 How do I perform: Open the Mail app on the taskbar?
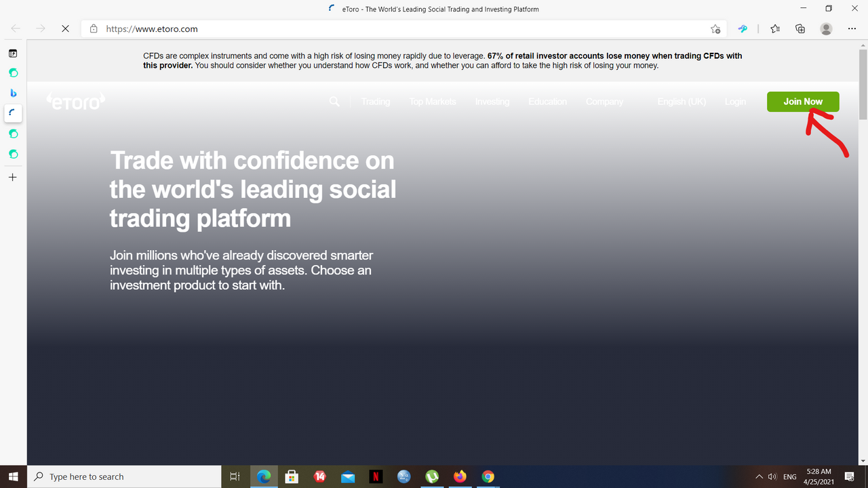(x=348, y=476)
